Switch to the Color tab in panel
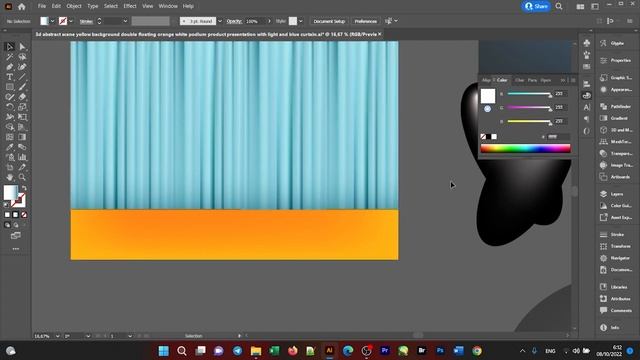Image resolution: width=640 pixels, height=360 pixels. coord(502,80)
